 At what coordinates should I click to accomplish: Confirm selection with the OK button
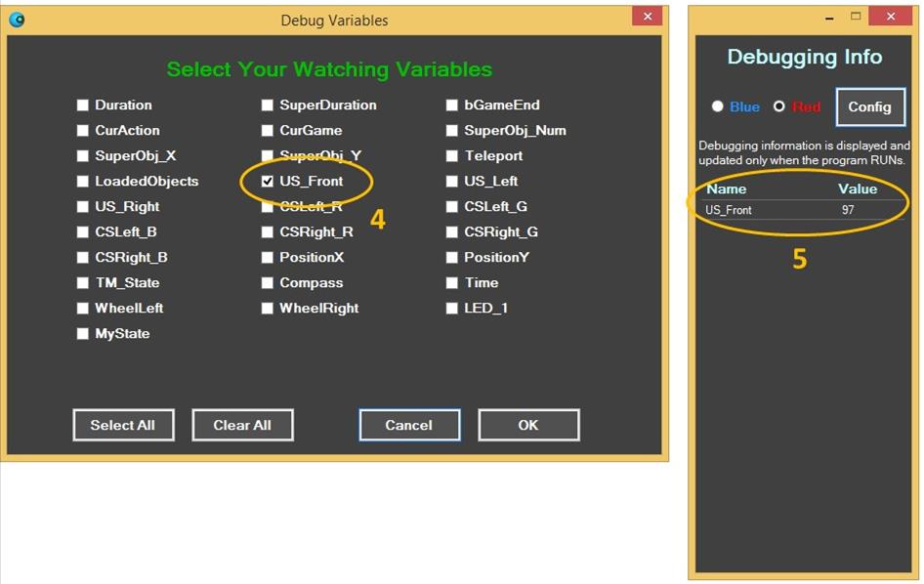[528, 425]
